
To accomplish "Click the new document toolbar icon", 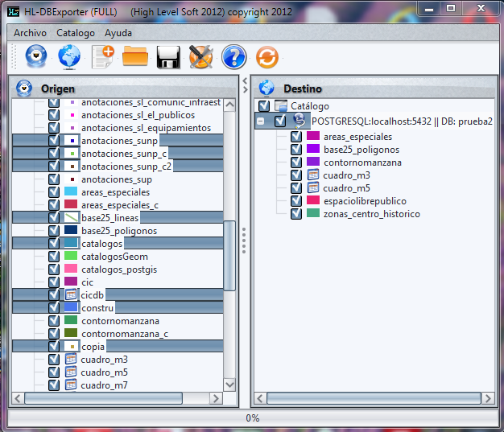I will [103, 57].
